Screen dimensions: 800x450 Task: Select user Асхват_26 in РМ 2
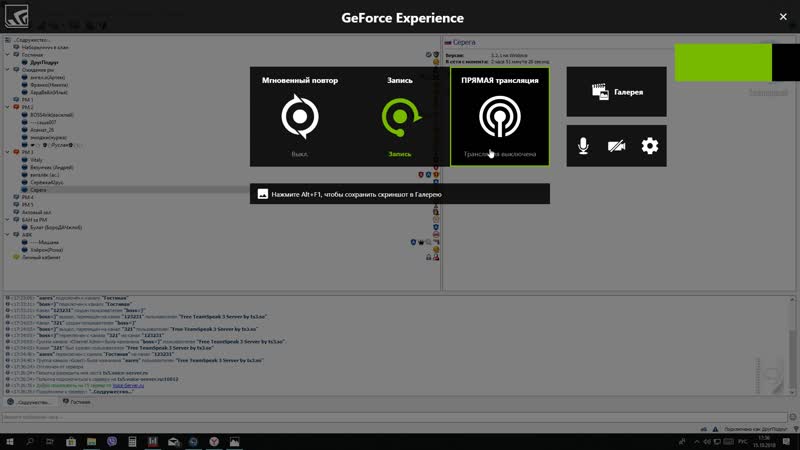(42, 130)
